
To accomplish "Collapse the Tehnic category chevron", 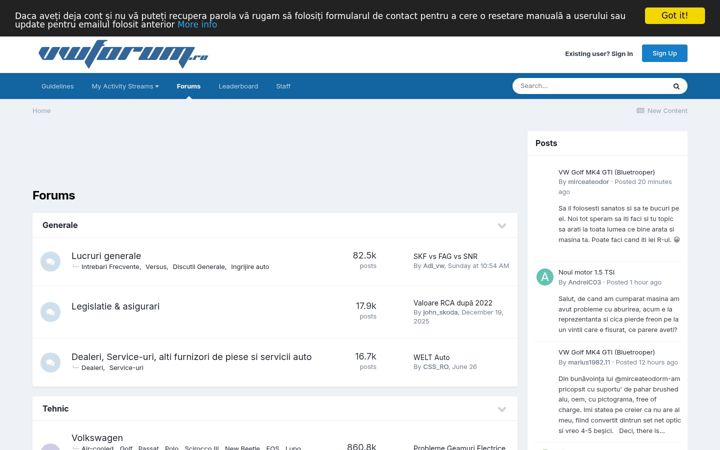I will coord(502,409).
